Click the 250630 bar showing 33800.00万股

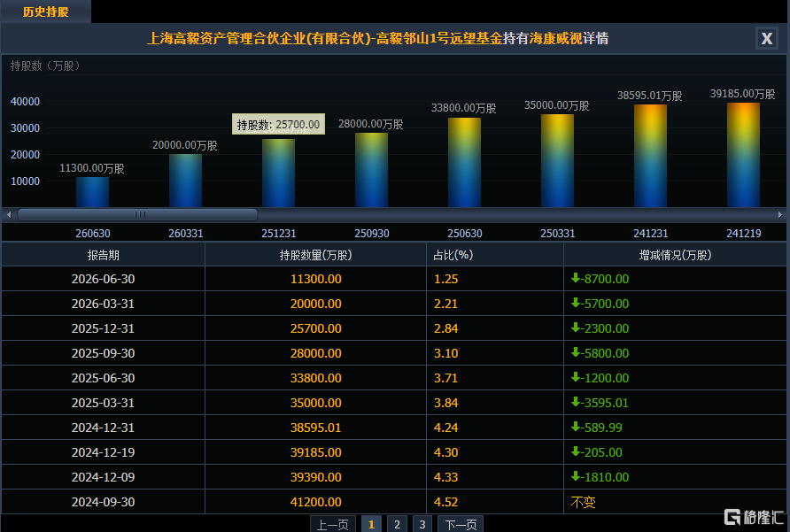[465, 162]
